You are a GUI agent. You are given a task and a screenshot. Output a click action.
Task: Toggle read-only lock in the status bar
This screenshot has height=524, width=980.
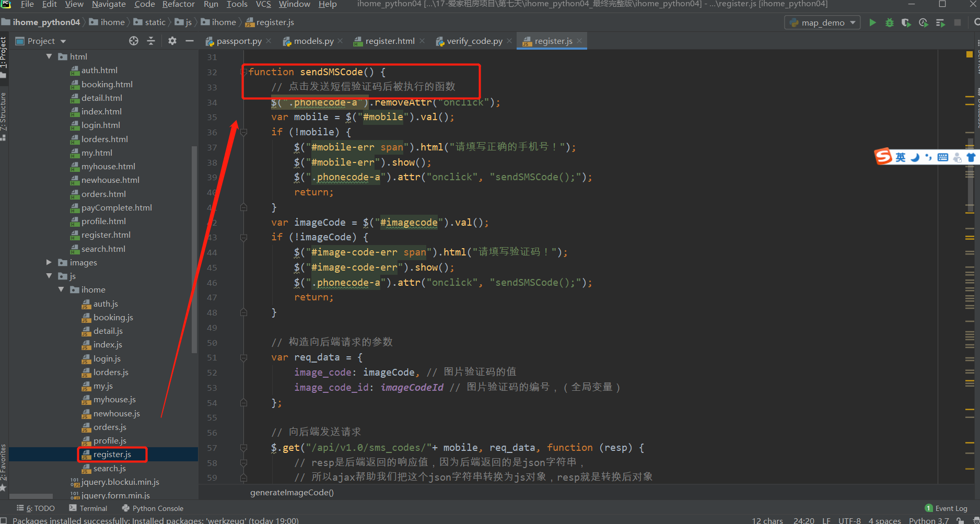point(960,520)
